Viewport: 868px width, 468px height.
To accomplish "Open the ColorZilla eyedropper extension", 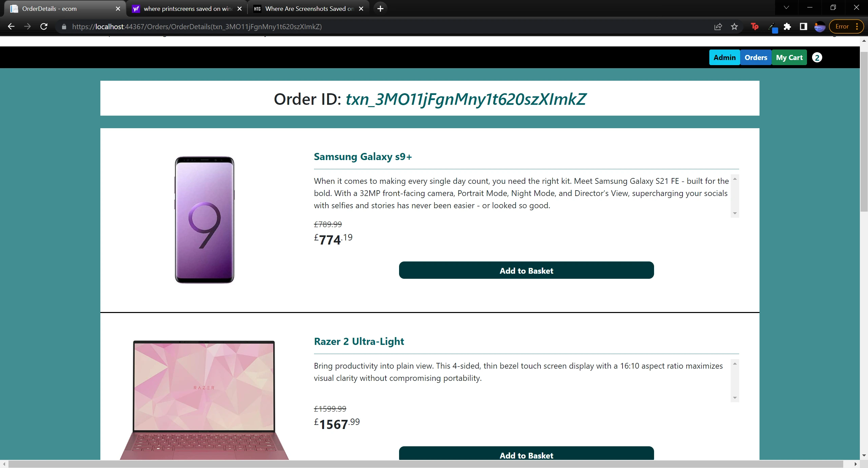I will point(773,26).
